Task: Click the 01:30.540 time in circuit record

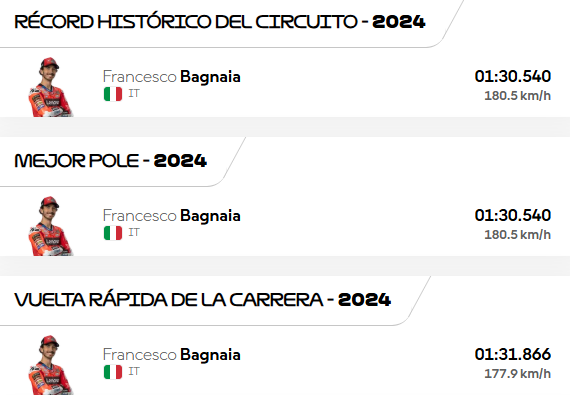Action: [x=513, y=76]
